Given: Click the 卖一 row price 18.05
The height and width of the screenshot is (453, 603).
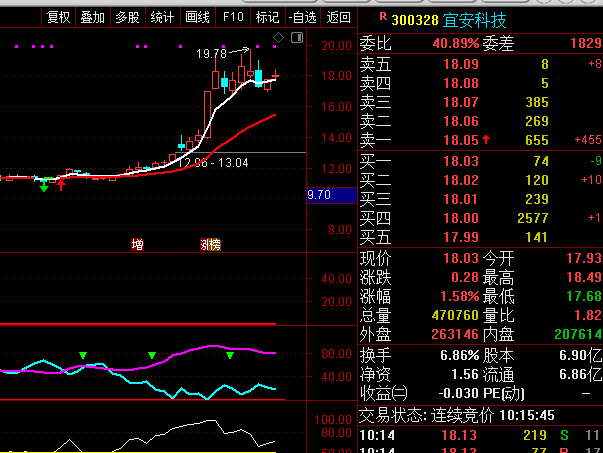Looking at the screenshot, I should [x=461, y=140].
